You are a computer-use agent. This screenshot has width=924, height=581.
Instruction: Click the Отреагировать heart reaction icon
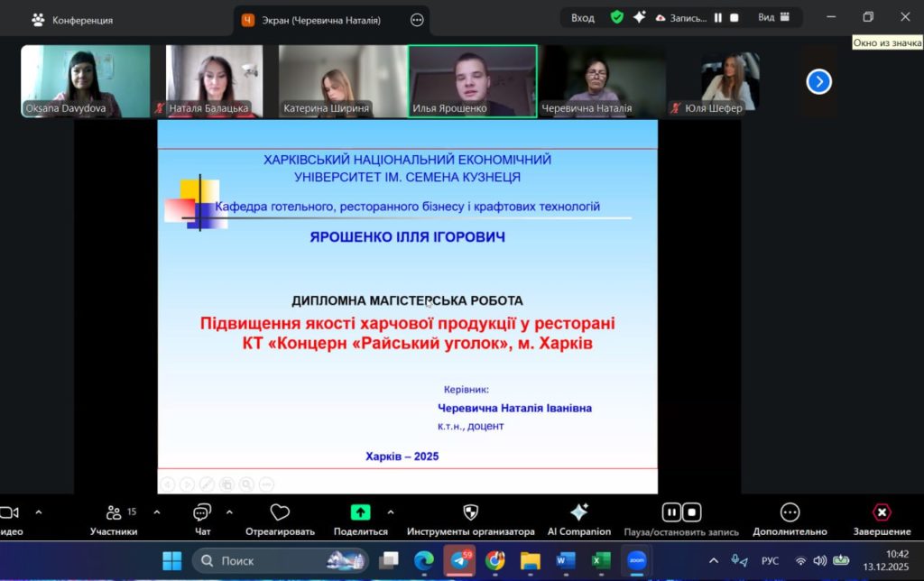click(x=280, y=513)
